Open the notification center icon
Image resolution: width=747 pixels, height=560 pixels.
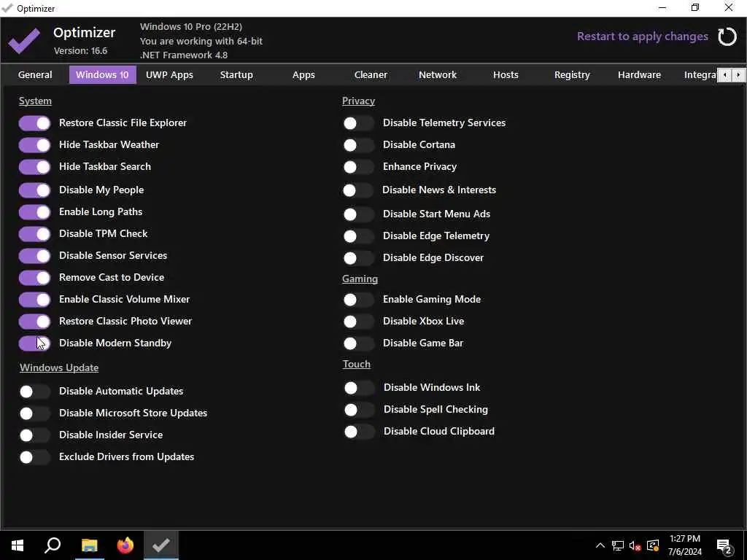[x=724, y=546]
